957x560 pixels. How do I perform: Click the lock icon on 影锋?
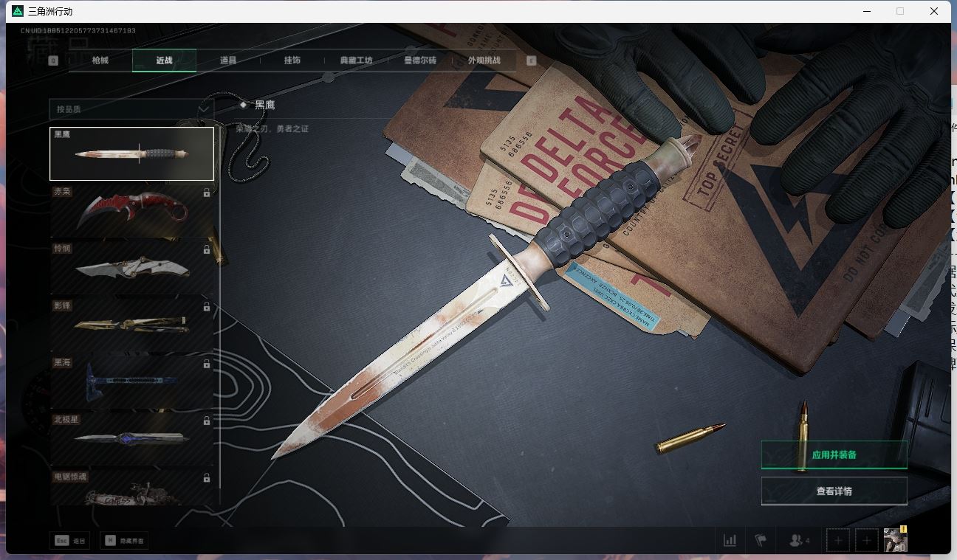[x=207, y=307]
